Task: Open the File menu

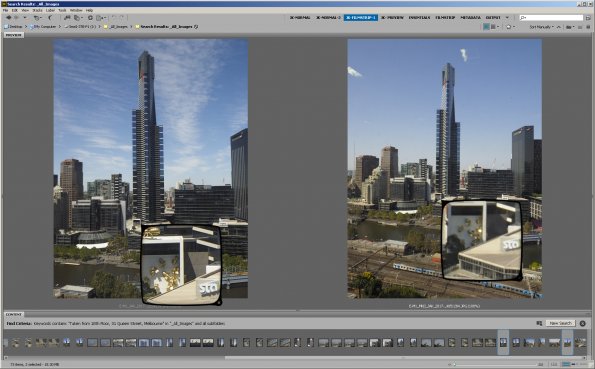Action: [x=5, y=10]
